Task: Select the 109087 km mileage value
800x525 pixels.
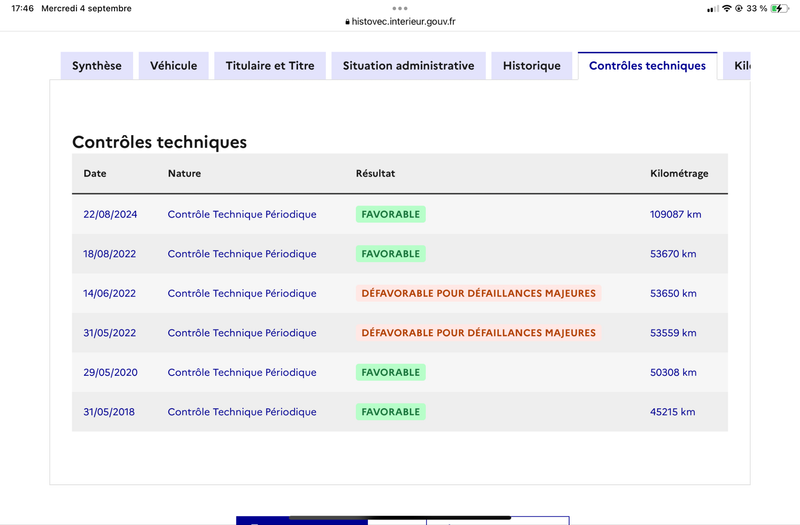Action: point(676,214)
